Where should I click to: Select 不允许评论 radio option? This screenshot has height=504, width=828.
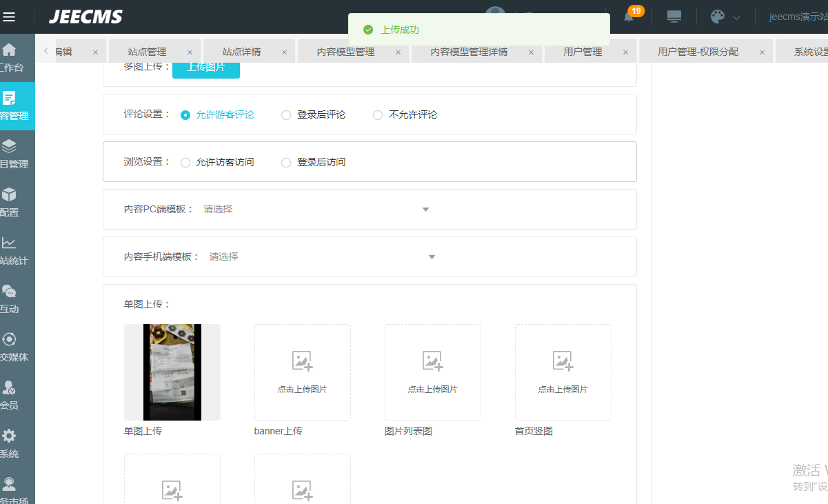tap(378, 115)
